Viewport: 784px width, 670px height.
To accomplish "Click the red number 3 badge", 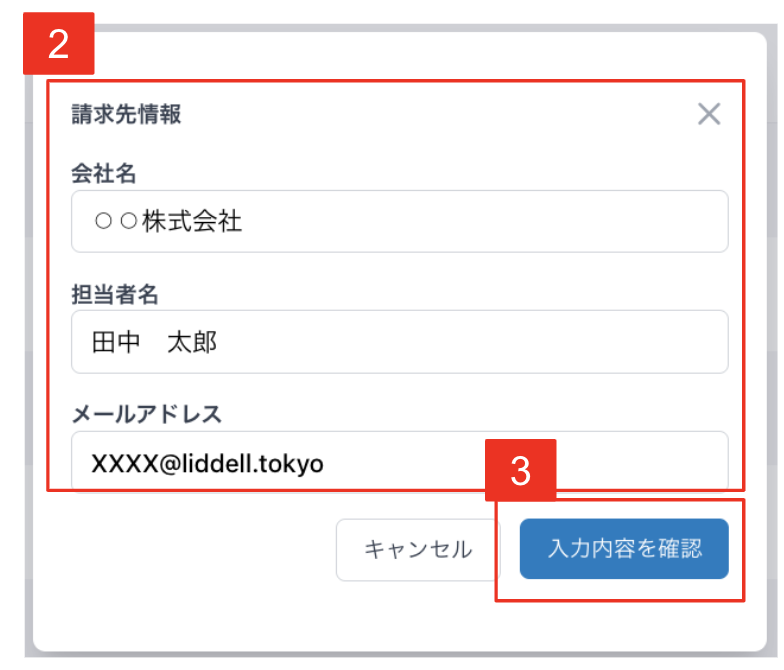I will 520,470.
